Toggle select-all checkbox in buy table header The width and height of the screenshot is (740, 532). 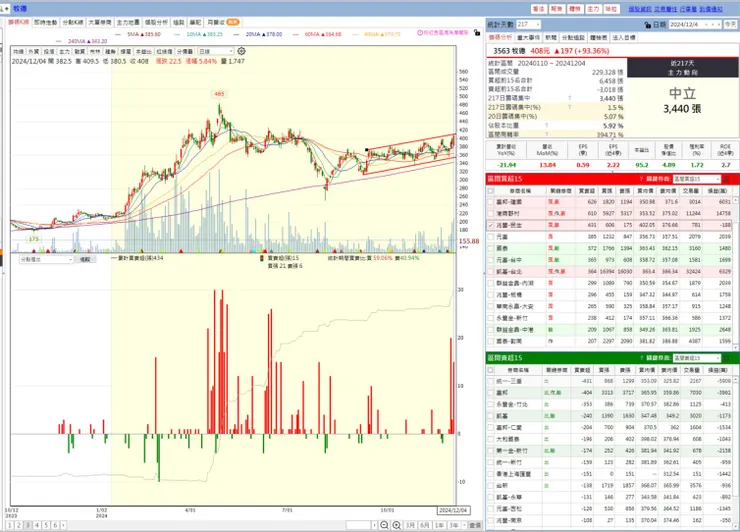click(491, 191)
